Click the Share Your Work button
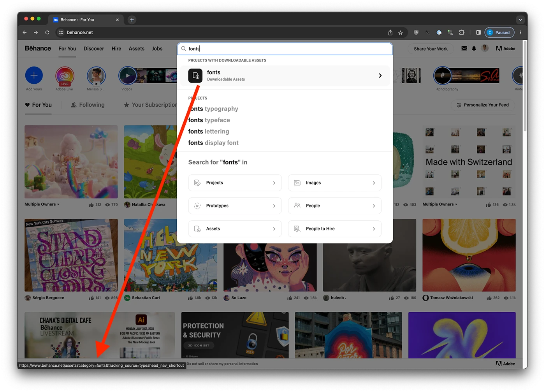545x392 pixels. 431,49
